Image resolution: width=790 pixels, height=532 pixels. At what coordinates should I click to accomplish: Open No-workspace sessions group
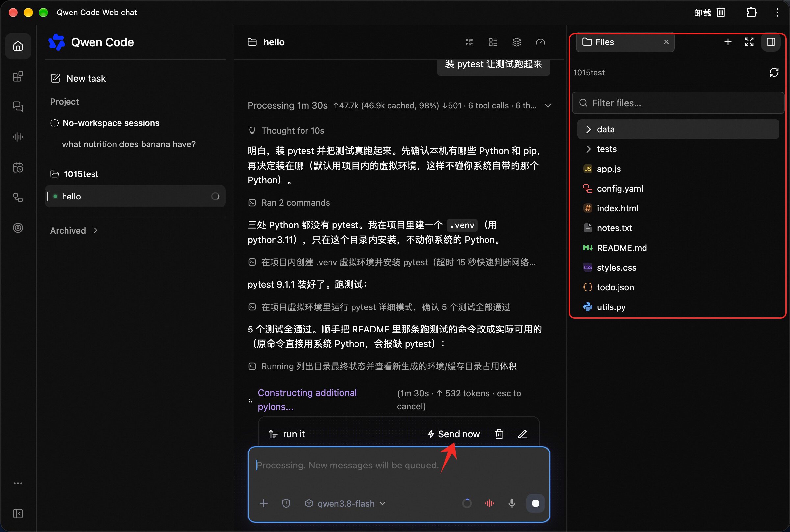pyautogui.click(x=105, y=123)
